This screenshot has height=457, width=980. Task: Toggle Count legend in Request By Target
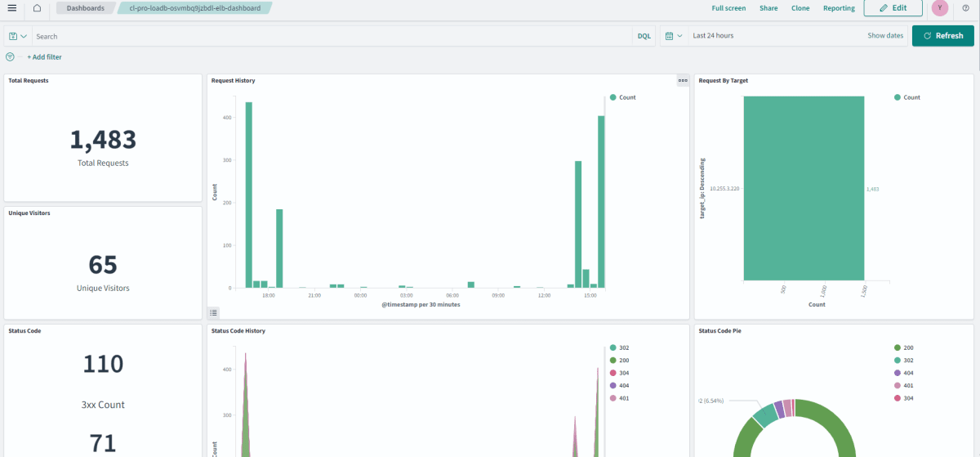pyautogui.click(x=907, y=97)
